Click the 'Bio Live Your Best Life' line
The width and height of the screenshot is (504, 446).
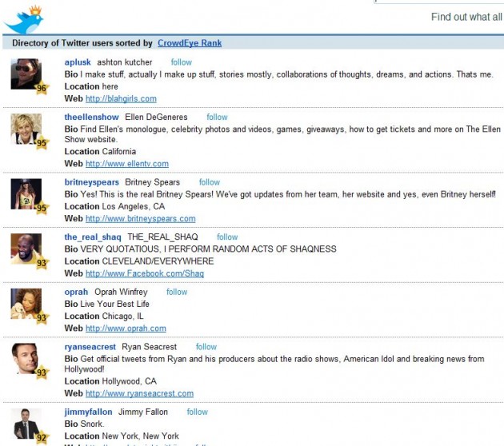coord(106,304)
